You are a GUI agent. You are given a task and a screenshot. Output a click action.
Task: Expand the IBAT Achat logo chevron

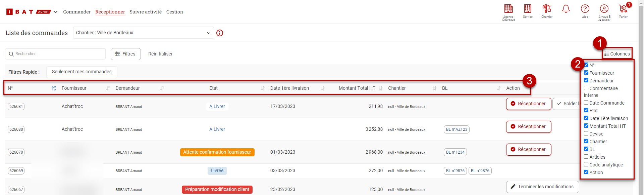pyautogui.click(x=56, y=12)
